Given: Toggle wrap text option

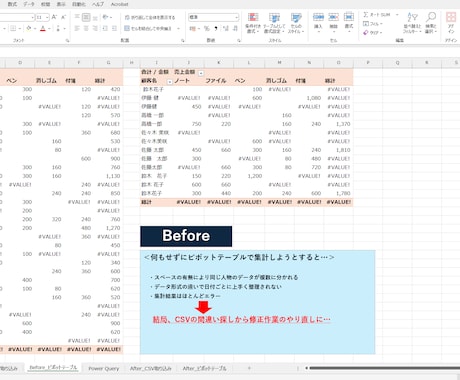Looking at the screenshot, I should point(150,17).
